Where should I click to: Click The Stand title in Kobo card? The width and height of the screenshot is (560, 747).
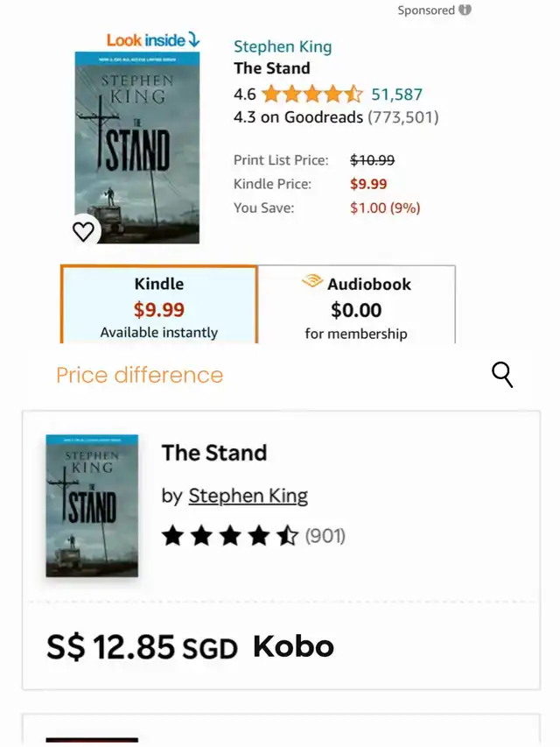click(x=214, y=453)
